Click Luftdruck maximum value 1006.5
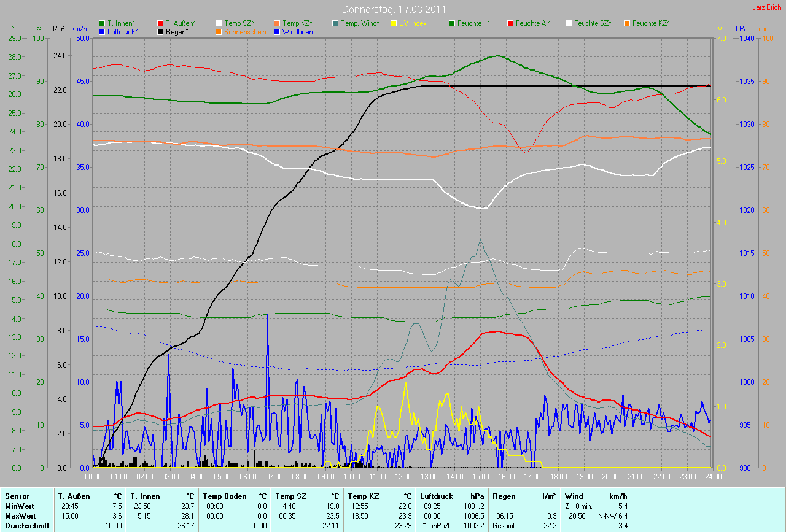Image resolution: width=786 pixels, height=532 pixels. 475,516
